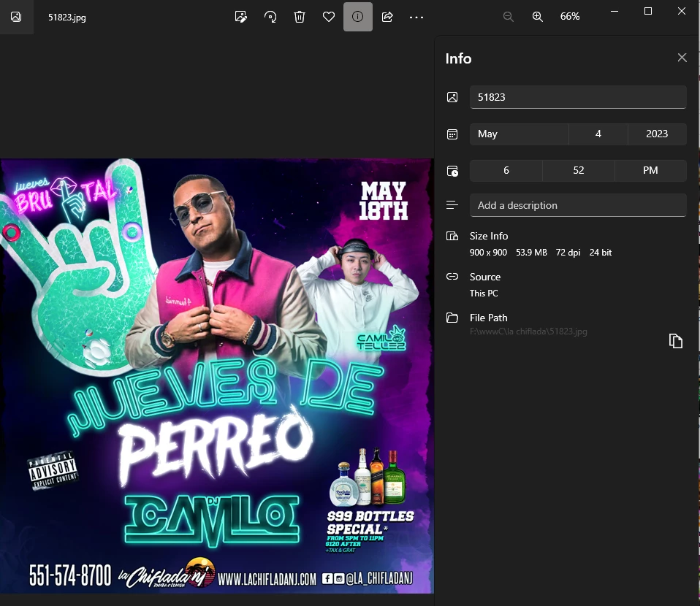Click the File Path label
This screenshot has width=700, height=606.
coord(488,318)
